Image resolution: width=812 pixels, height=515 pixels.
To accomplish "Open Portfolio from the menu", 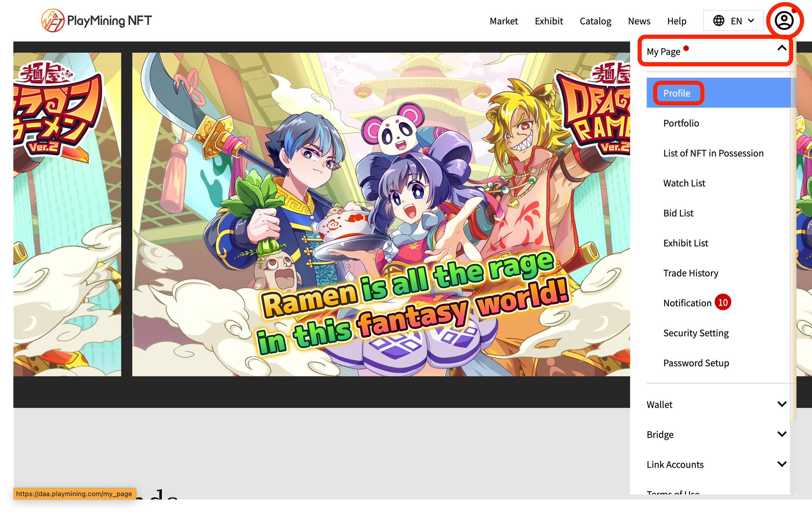I will pyautogui.click(x=681, y=123).
